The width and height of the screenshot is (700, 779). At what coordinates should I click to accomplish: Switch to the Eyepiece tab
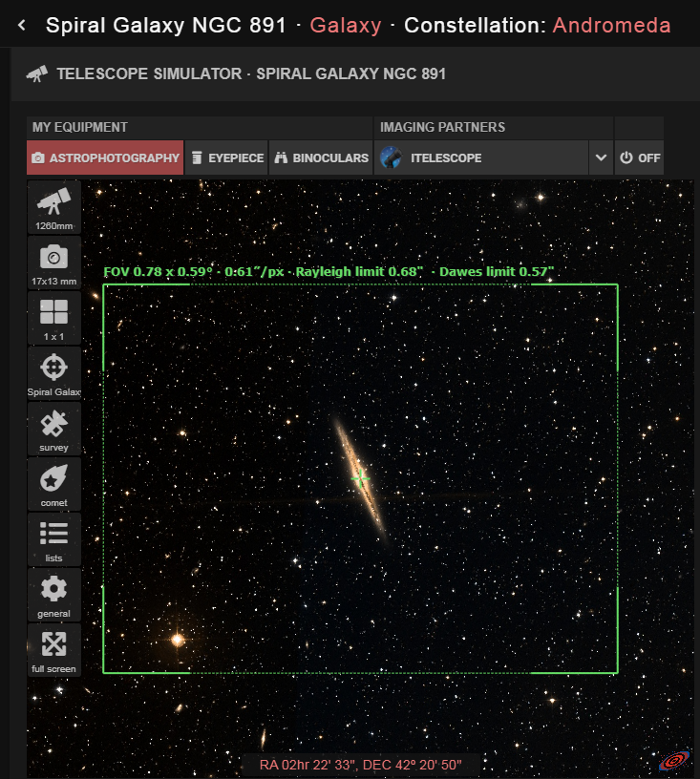[226, 158]
